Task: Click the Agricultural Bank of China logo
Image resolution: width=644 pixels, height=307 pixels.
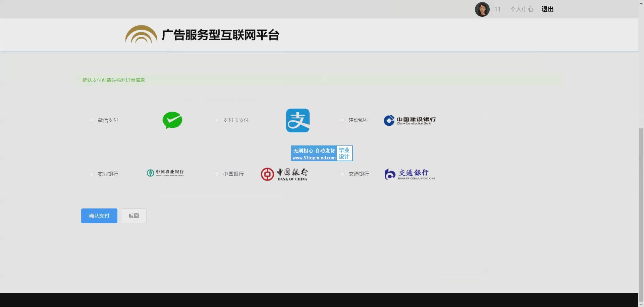Action: coord(165,173)
